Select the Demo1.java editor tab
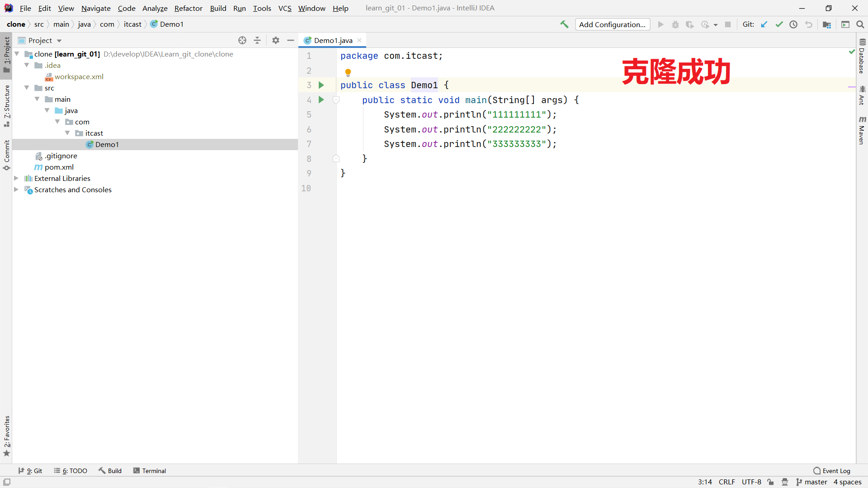 pos(333,40)
